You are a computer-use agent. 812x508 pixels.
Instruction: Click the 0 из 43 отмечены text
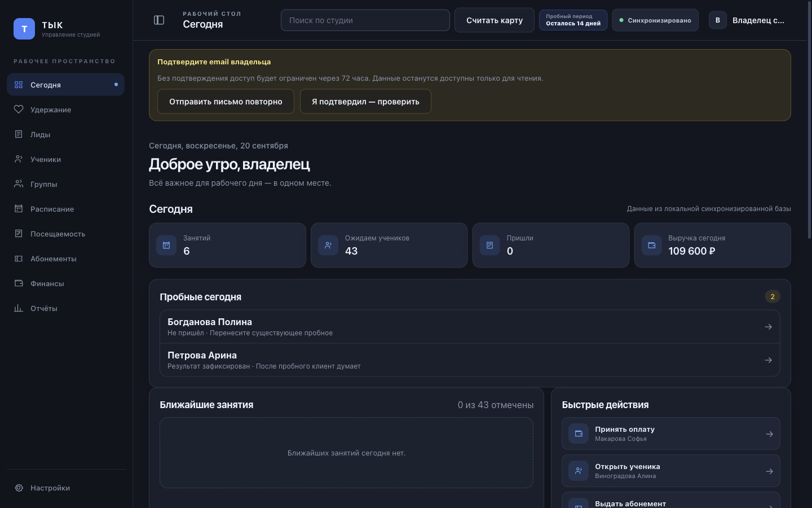coord(496,405)
